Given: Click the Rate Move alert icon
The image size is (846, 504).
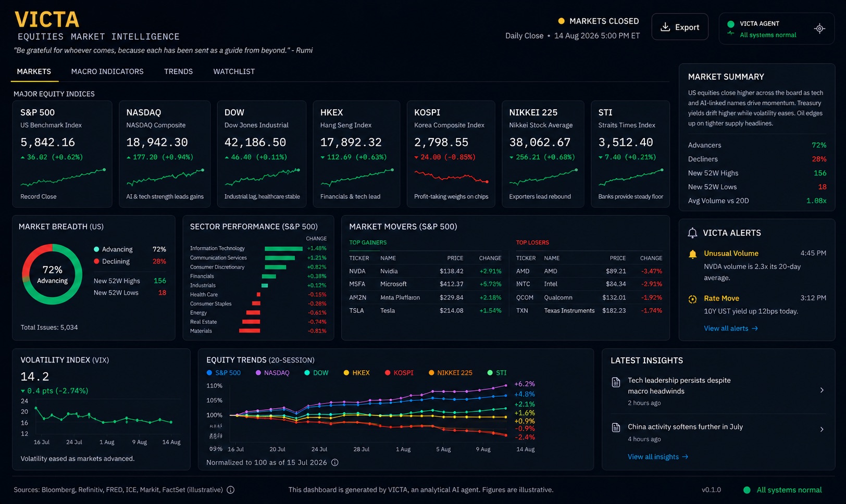Looking at the screenshot, I should click(x=692, y=299).
